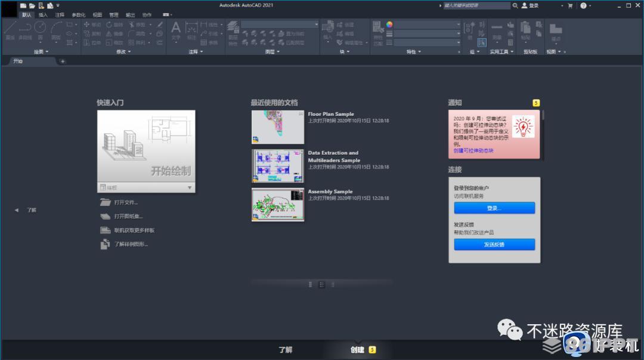Click the New file icon in quick access toolbar
This screenshot has height=360, width=644.
[x=23, y=5]
